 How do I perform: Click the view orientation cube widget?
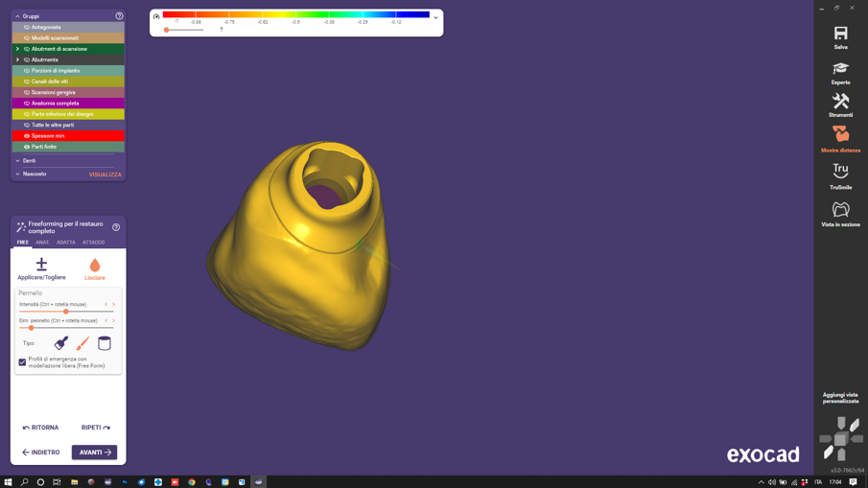(841, 439)
